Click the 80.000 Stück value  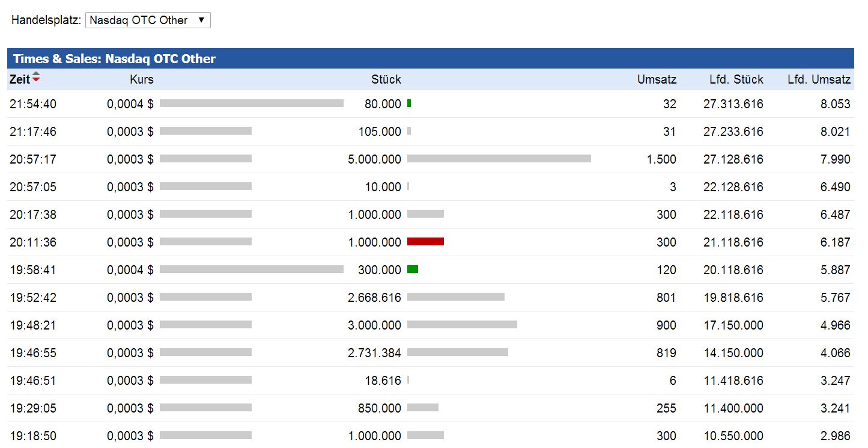point(383,104)
